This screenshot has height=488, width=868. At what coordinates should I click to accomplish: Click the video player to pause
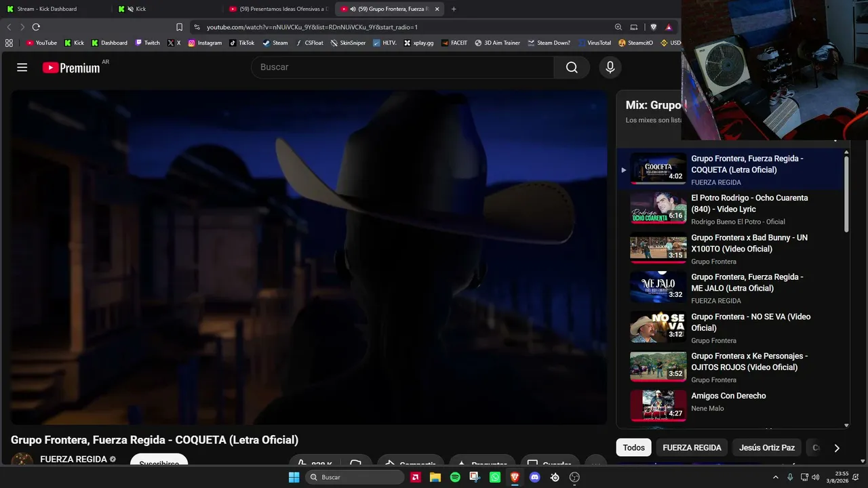(309, 258)
